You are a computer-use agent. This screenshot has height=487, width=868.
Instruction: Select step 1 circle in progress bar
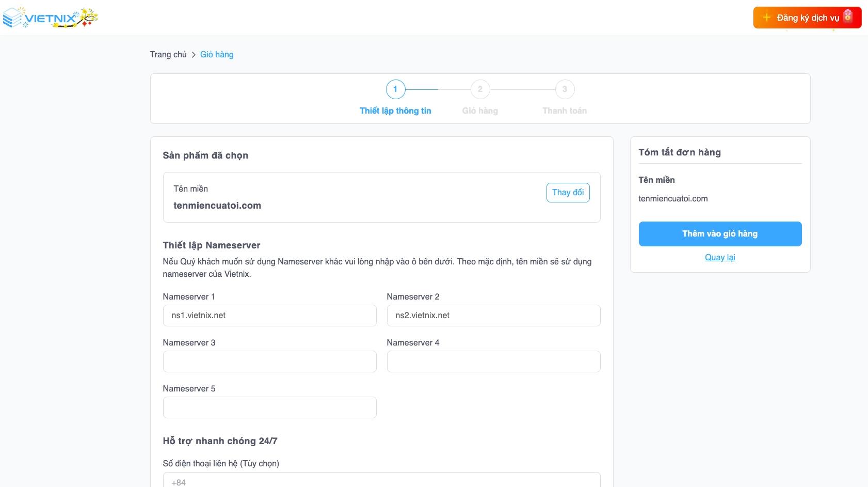coord(395,89)
